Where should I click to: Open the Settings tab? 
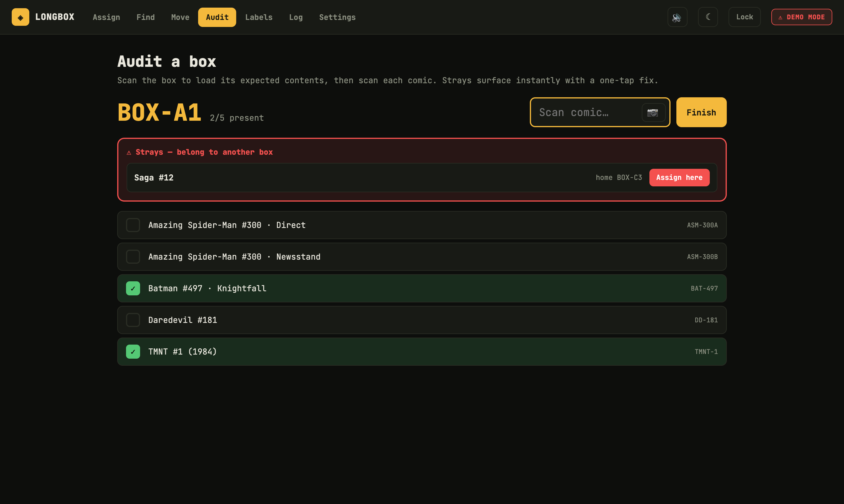point(337,17)
